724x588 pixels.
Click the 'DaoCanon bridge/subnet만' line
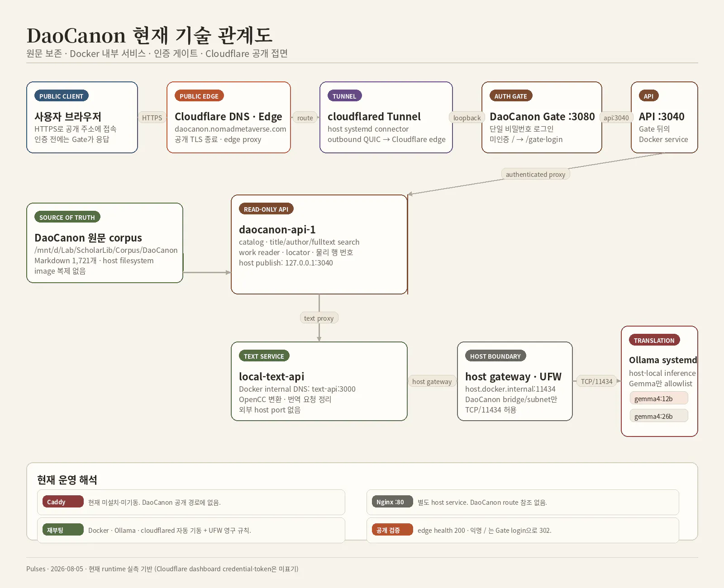511,399
